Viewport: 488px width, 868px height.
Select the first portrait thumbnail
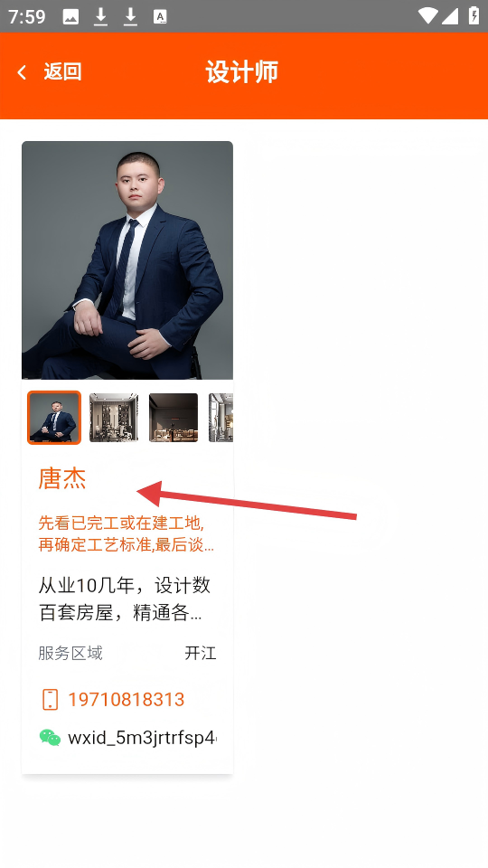tap(54, 418)
